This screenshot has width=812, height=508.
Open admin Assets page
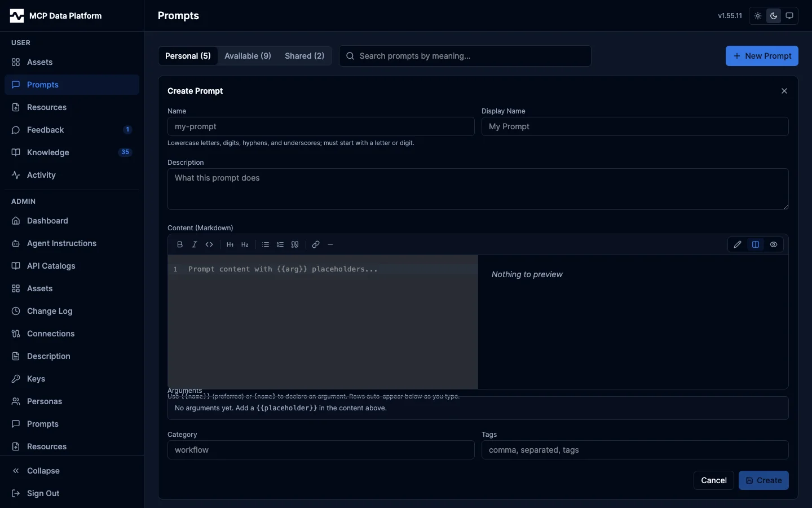(x=72, y=288)
